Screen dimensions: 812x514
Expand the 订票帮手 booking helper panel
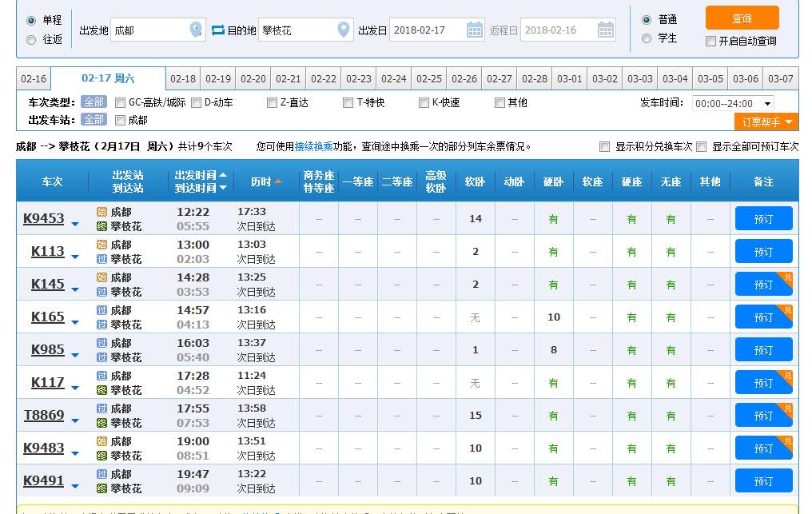tap(766, 122)
